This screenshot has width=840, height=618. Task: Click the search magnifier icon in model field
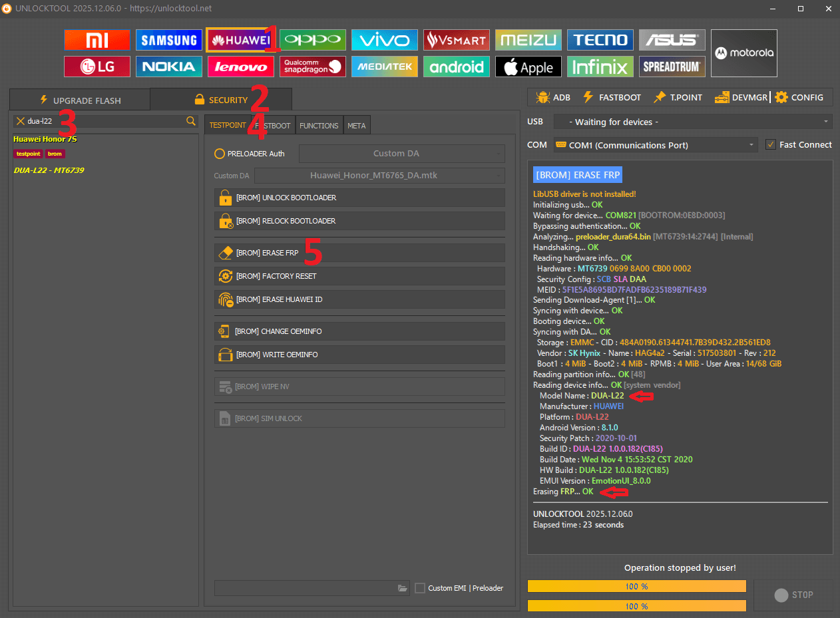click(191, 121)
